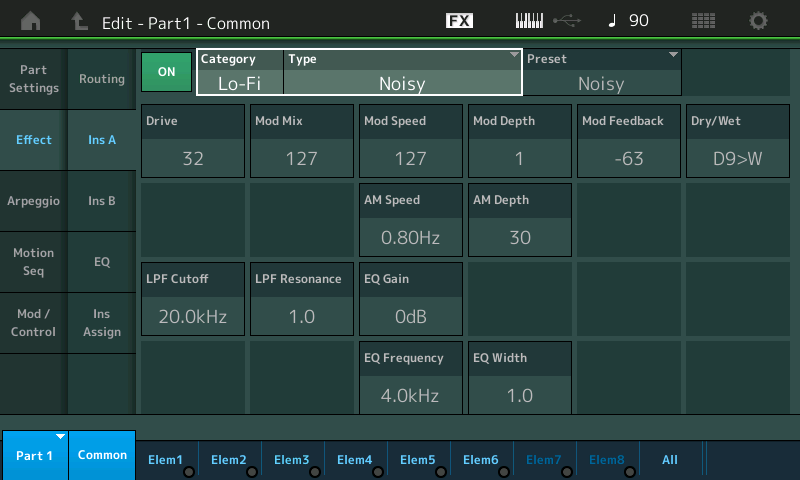Click the exit up-arrow icon
800x480 pixels.
(80, 21)
